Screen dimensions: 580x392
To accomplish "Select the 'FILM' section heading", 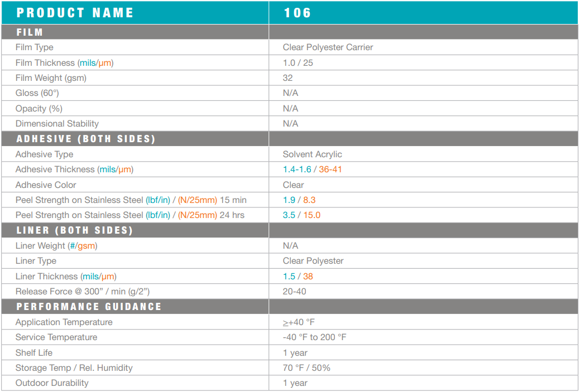I will coord(30,32).
